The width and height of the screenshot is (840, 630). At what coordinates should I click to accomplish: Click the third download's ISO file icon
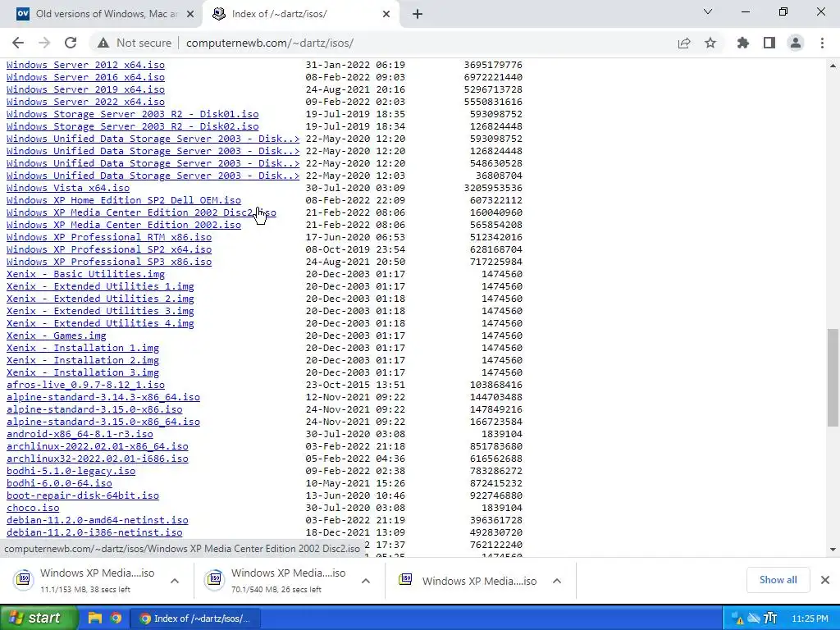click(x=405, y=580)
